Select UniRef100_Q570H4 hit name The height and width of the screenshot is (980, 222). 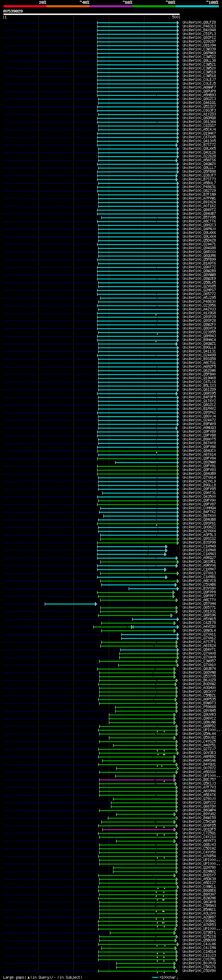coord(199,604)
